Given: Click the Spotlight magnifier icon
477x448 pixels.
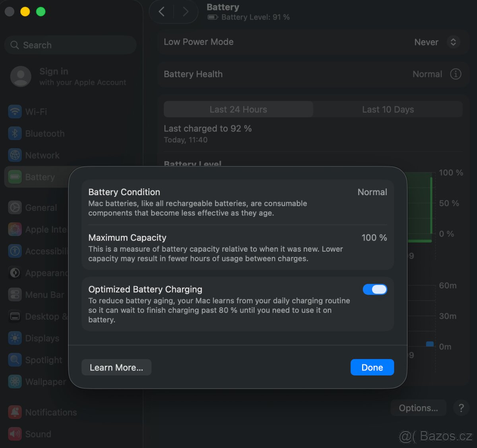Looking at the screenshot, I should [x=15, y=360].
